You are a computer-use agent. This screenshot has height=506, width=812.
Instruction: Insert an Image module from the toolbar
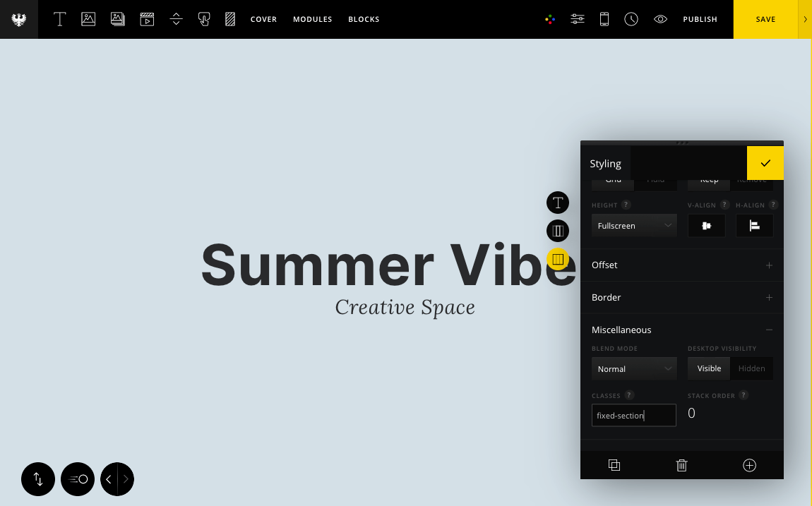coord(88,19)
